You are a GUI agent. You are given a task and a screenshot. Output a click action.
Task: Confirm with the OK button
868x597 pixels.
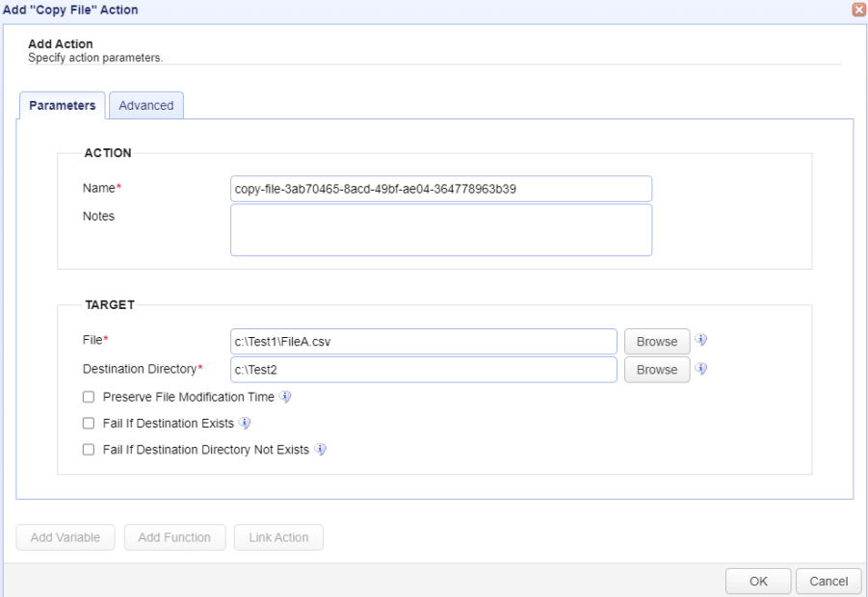click(x=758, y=581)
